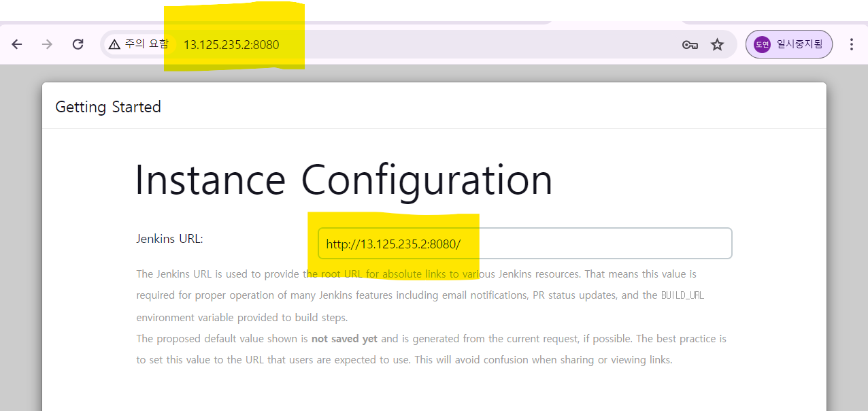868x411 pixels.
Task: Select the Instance Configuration heading
Action: pyautogui.click(x=344, y=180)
